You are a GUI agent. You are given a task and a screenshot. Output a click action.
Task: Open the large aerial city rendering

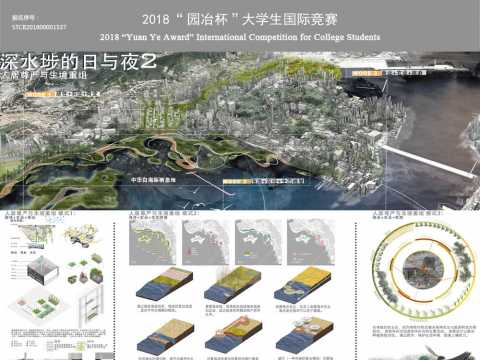click(x=240, y=130)
